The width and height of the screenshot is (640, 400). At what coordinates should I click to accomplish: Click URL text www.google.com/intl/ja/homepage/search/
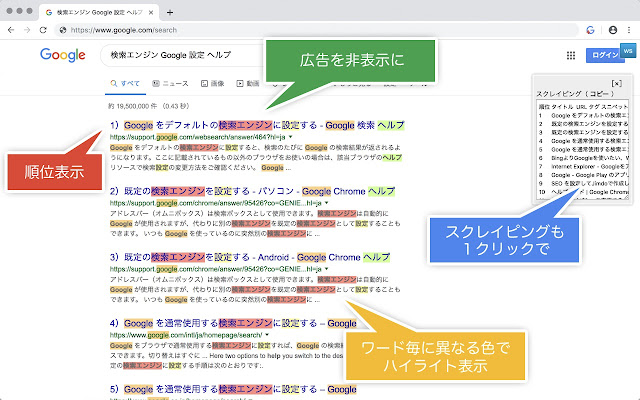click(x=186, y=335)
